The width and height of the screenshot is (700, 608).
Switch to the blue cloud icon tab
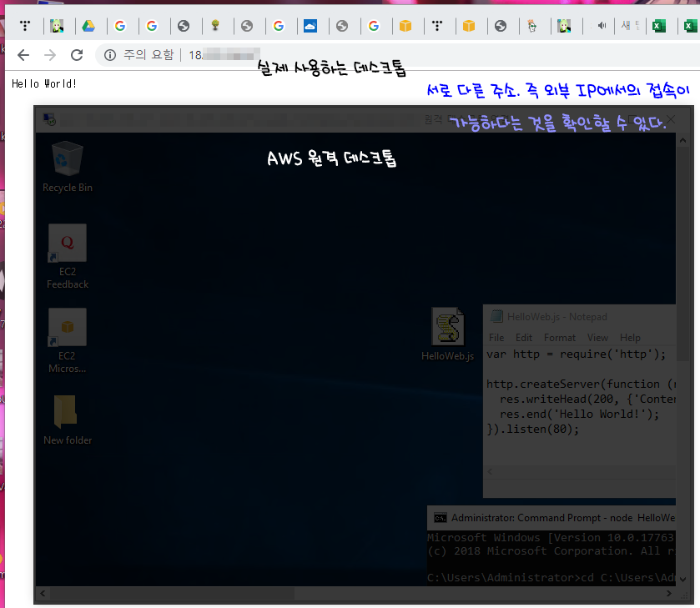pos(310,27)
